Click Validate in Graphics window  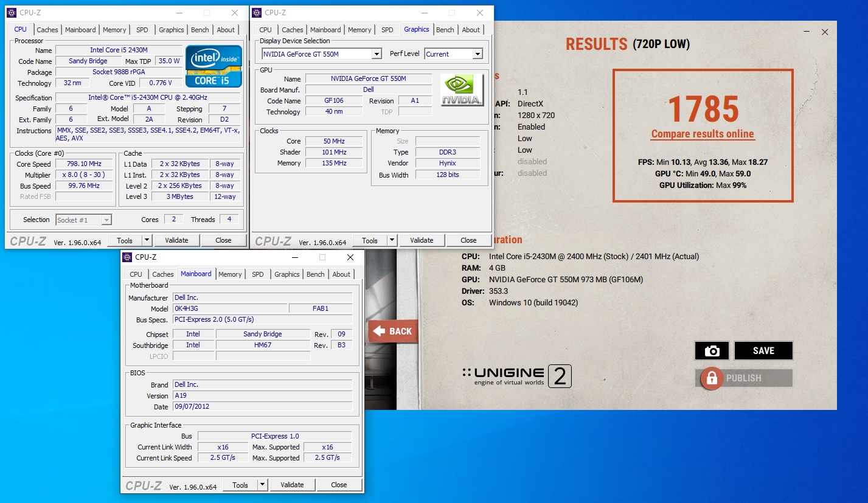tap(422, 240)
